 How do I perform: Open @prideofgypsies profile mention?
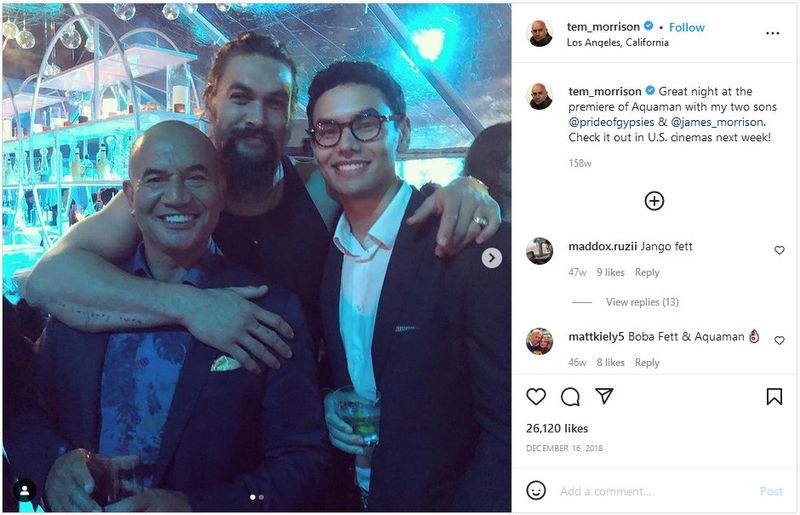tap(611, 122)
